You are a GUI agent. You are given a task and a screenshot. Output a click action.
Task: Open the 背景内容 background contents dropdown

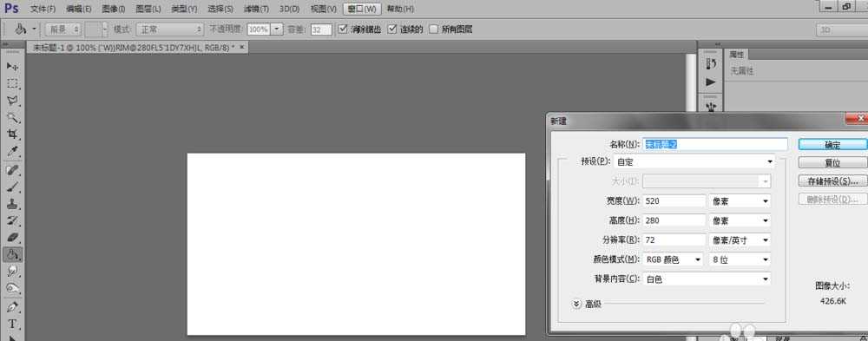click(707, 279)
